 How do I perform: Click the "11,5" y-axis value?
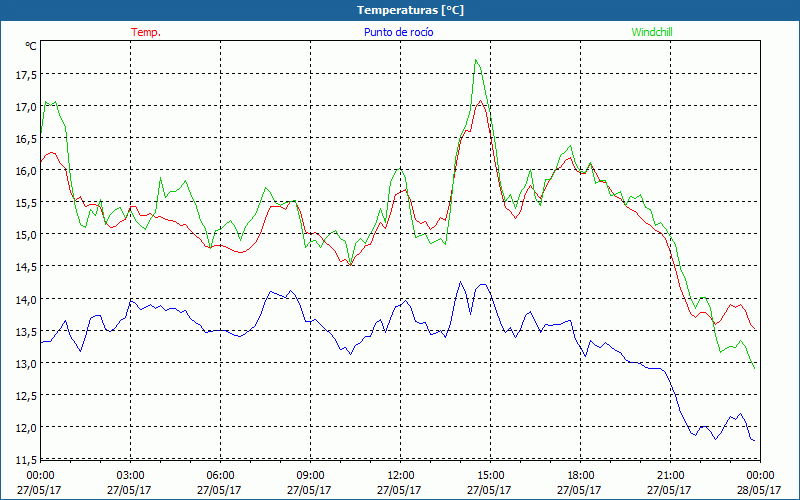pos(26,460)
